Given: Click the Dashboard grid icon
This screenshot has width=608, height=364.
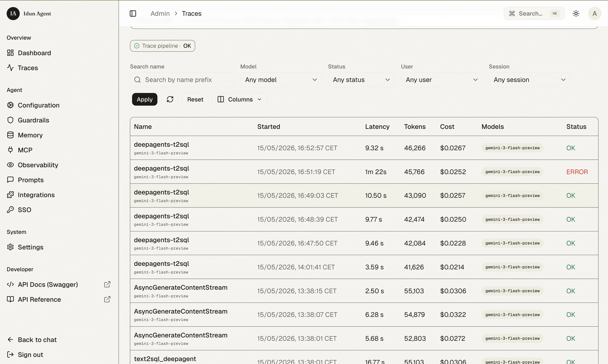Looking at the screenshot, I should click(x=10, y=53).
